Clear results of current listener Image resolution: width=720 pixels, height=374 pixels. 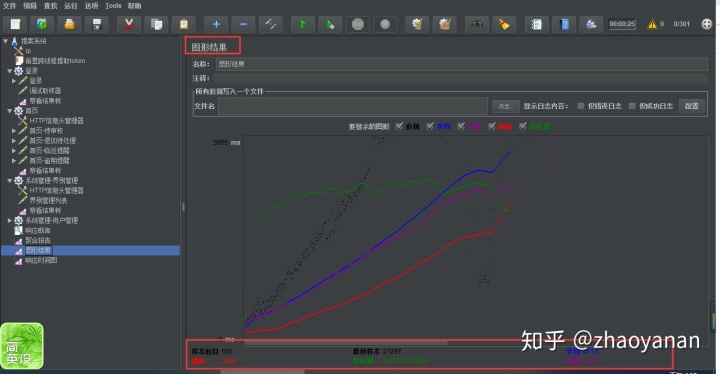coord(417,24)
